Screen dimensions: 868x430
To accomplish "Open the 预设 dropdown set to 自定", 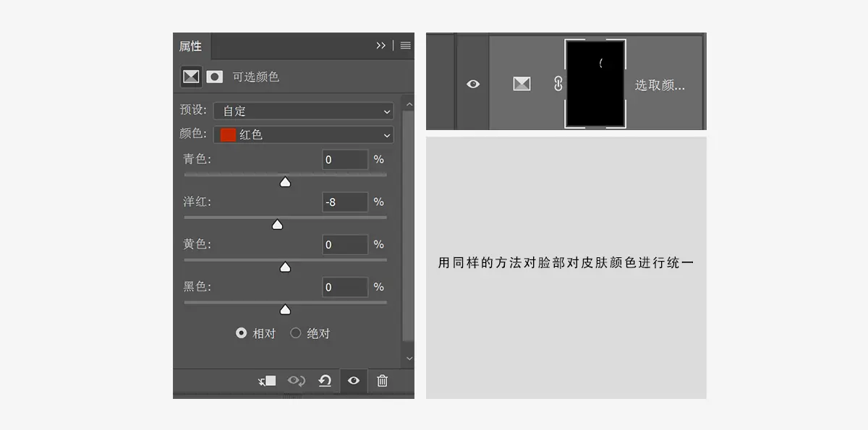I will [x=304, y=111].
